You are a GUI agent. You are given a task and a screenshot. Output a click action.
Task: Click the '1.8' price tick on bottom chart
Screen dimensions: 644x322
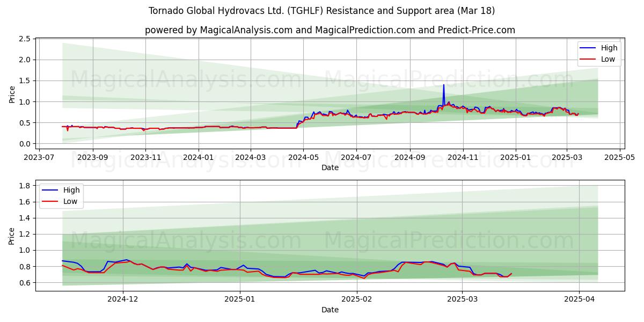click(25, 186)
